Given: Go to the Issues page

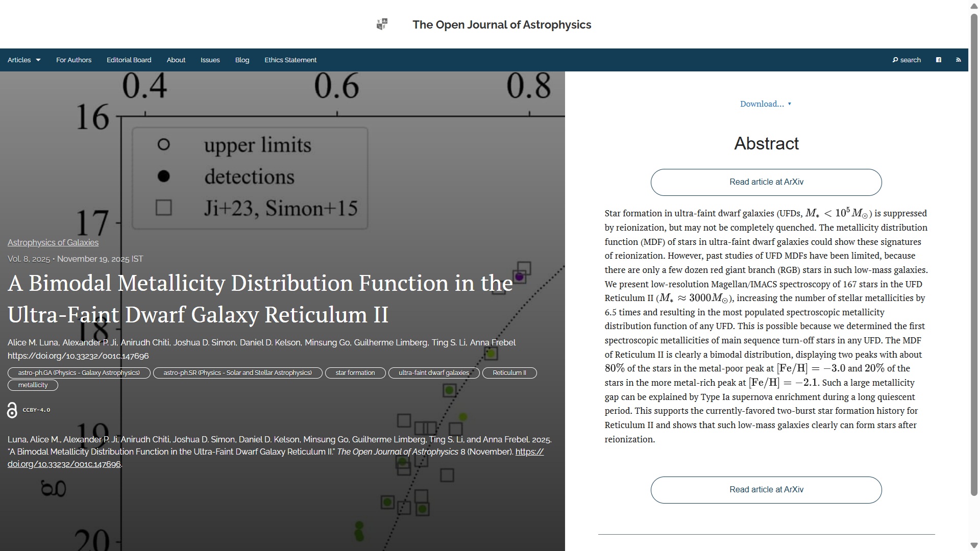Looking at the screenshot, I should tap(210, 60).
